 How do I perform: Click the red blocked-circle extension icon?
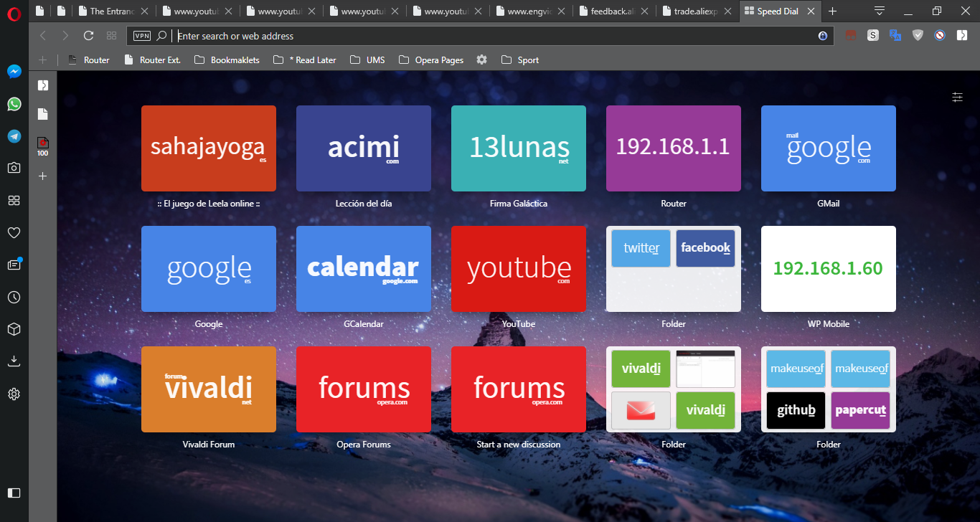click(940, 35)
